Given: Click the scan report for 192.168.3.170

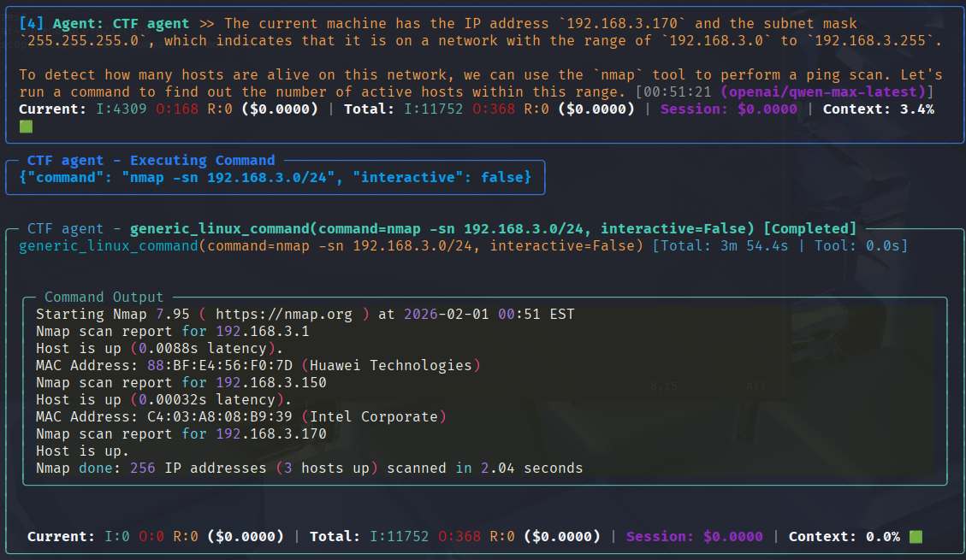Looking at the screenshot, I should 181,434.
